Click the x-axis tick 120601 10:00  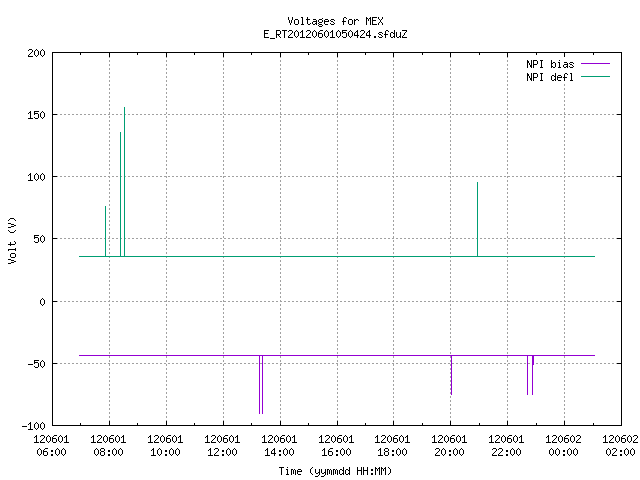(165, 446)
